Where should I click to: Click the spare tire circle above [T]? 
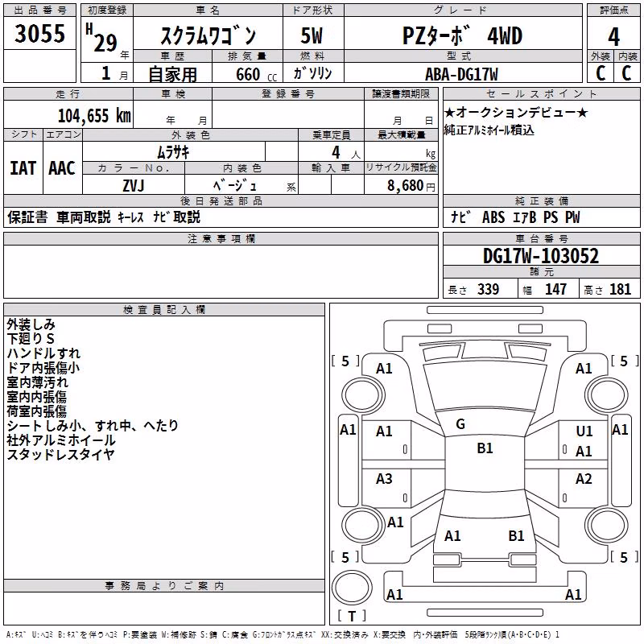[352, 588]
